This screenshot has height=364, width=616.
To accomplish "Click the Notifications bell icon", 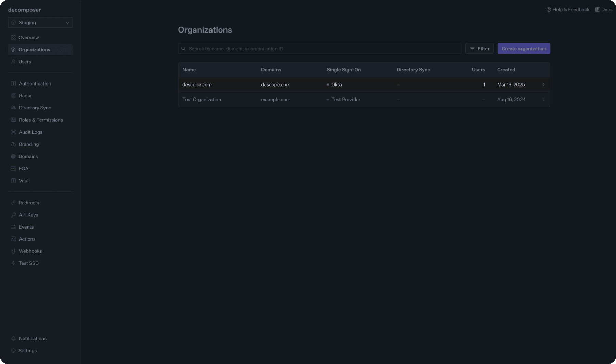I will coord(13,338).
